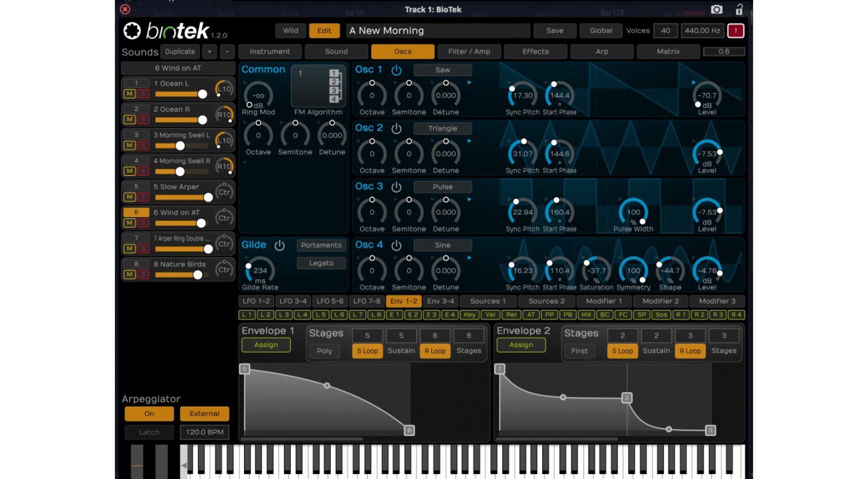Screen dimensions: 868x479
Task: Open Envelope 1 Poly mode selector
Action: 325,351
